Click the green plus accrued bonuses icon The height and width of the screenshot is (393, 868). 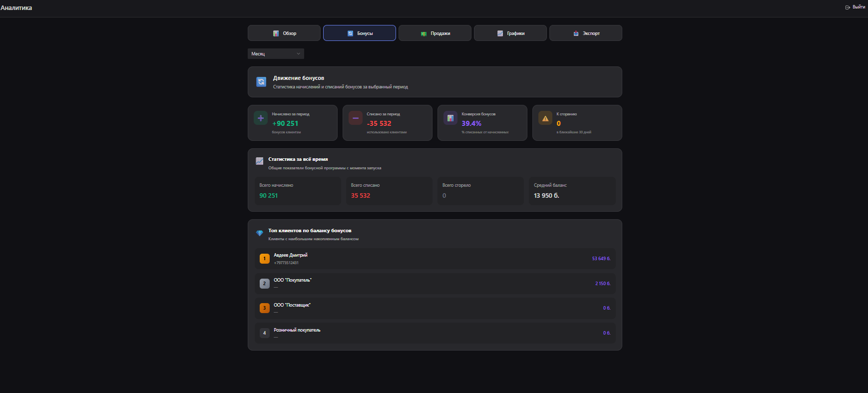(x=261, y=118)
